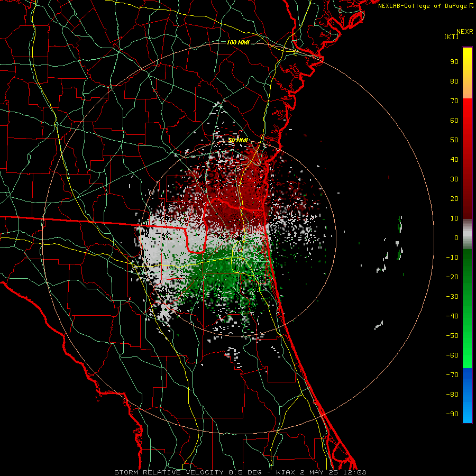Click the blue segment of the color bar
The height and width of the screenshot is (476, 476).
click(x=467, y=395)
